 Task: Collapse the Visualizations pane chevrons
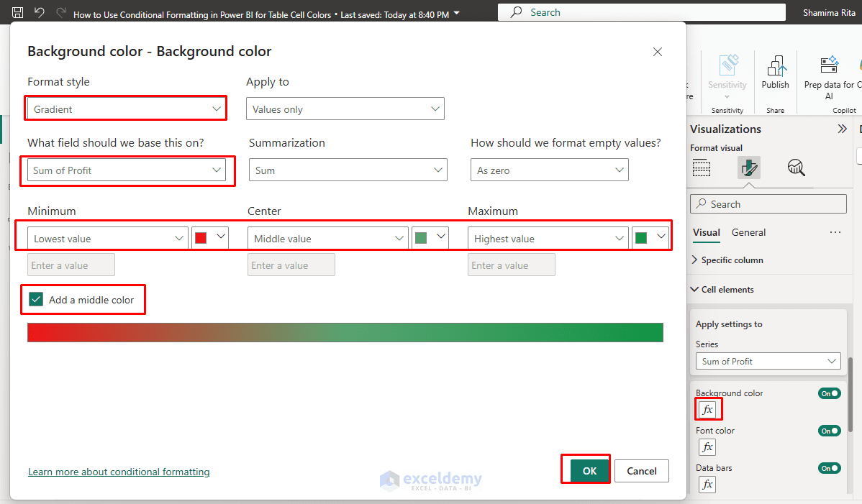tap(842, 129)
